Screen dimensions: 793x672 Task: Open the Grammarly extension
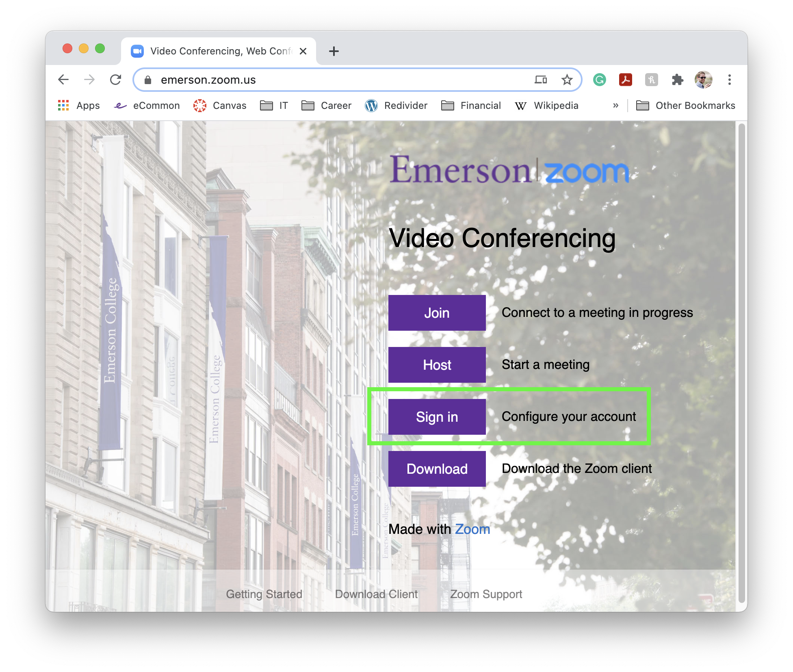pyautogui.click(x=600, y=80)
